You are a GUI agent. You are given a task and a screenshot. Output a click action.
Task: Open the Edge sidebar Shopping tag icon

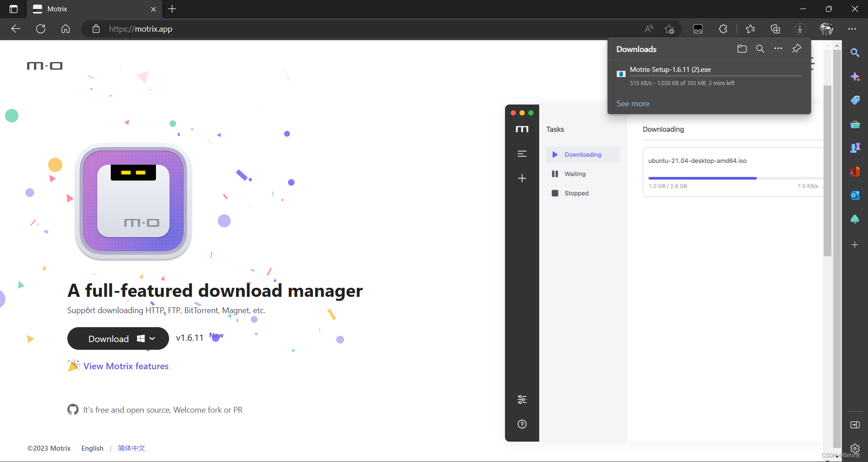point(855,100)
